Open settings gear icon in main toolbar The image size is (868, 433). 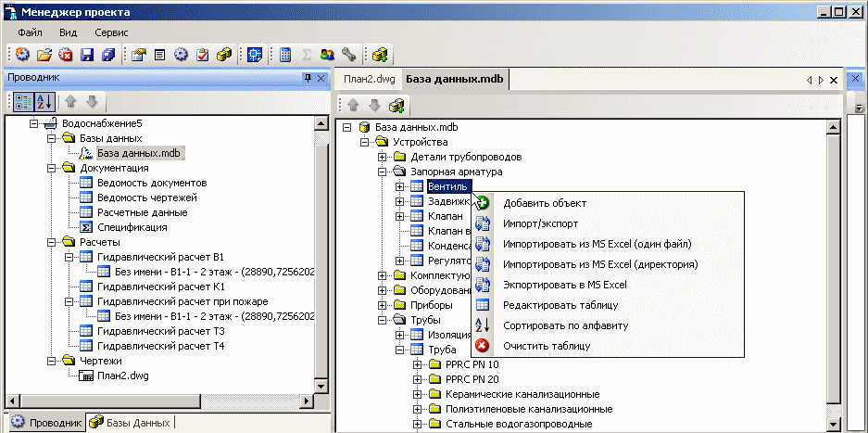pos(181,55)
